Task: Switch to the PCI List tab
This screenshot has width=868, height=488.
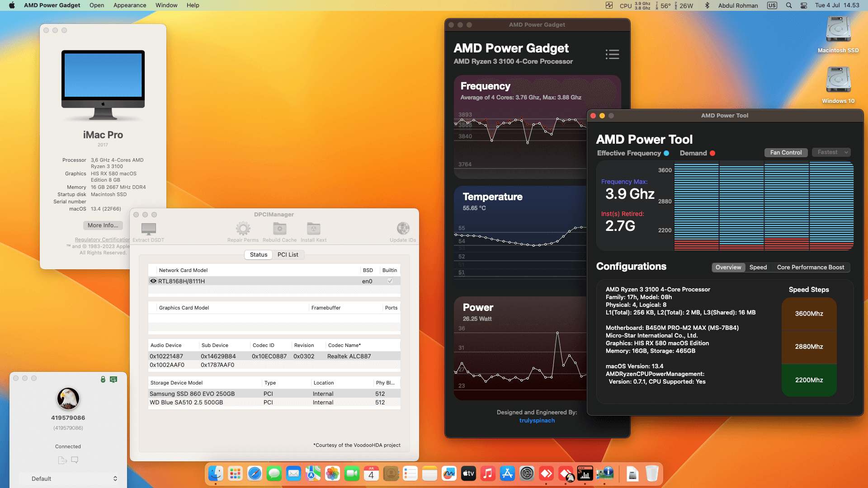Action: 288,254
